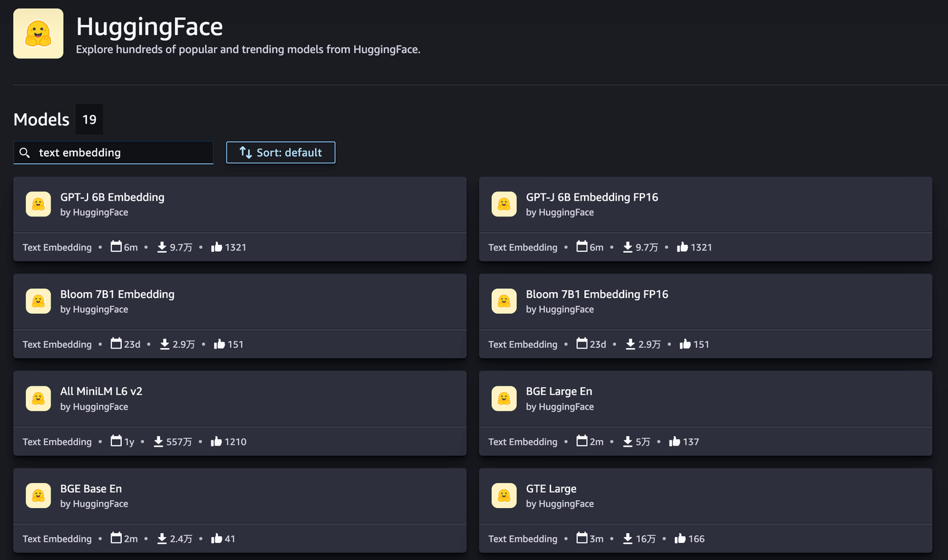Click the download icon on GPT-J 6B Embedding FP16
The width and height of the screenshot is (948, 560).
click(x=628, y=247)
